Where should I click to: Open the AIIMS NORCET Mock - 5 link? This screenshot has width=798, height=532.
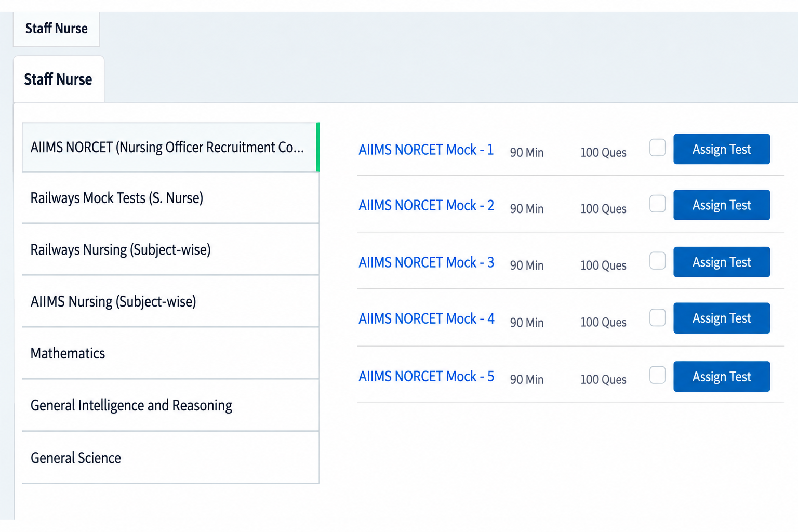click(426, 376)
